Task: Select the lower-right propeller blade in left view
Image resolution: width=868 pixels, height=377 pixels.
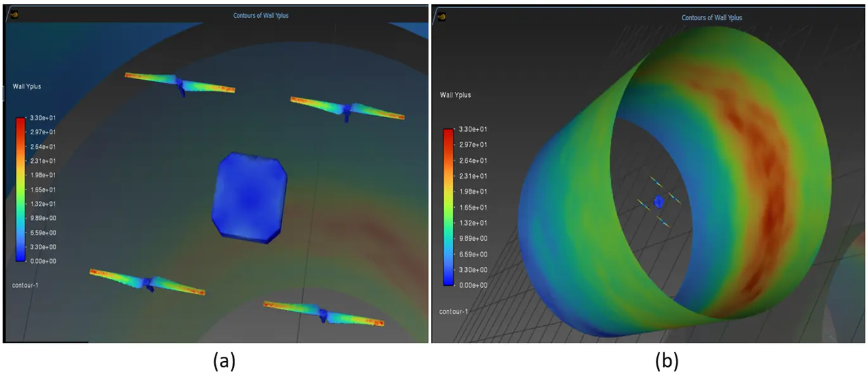Action: tap(323, 313)
